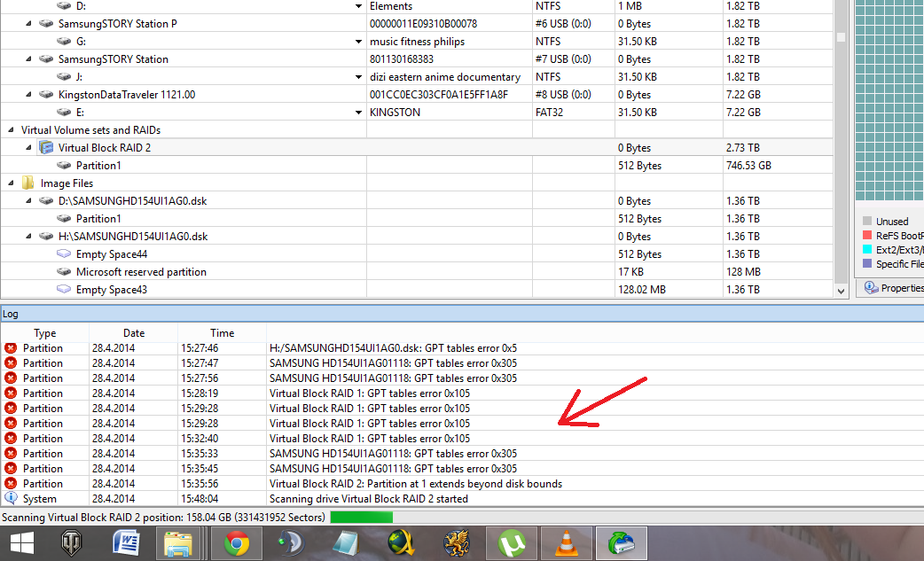
Task: Open Google Chrome from the taskbar
Action: tap(236, 543)
